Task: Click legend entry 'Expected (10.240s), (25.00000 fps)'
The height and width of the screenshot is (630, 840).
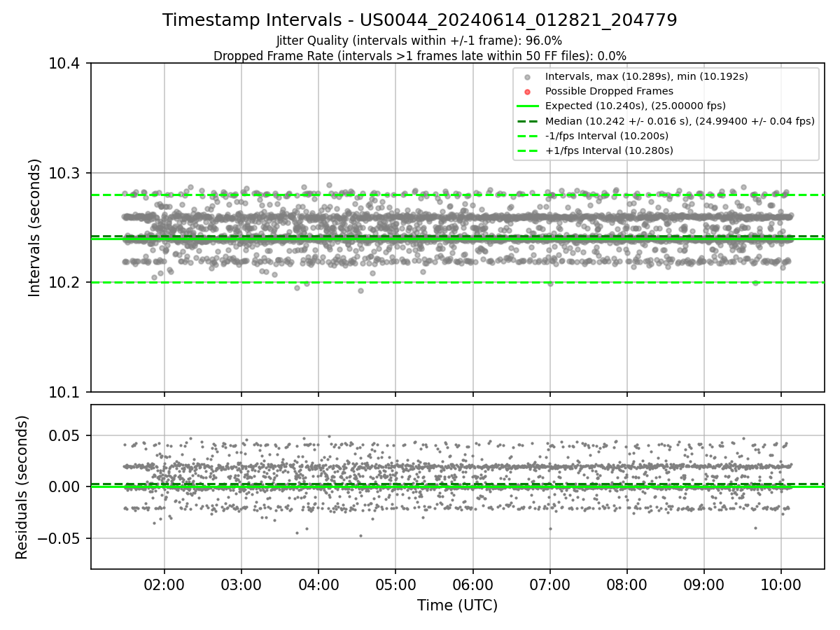Action: tap(636, 106)
